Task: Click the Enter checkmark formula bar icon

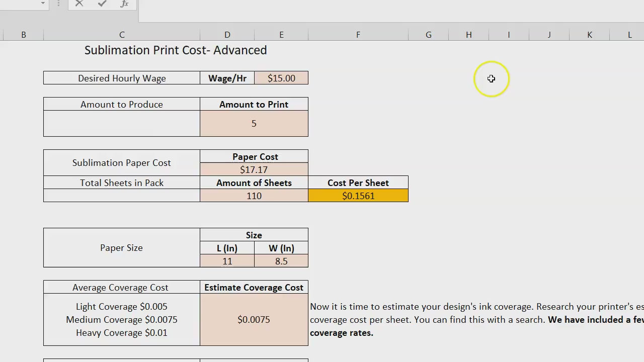Action: 102,4
